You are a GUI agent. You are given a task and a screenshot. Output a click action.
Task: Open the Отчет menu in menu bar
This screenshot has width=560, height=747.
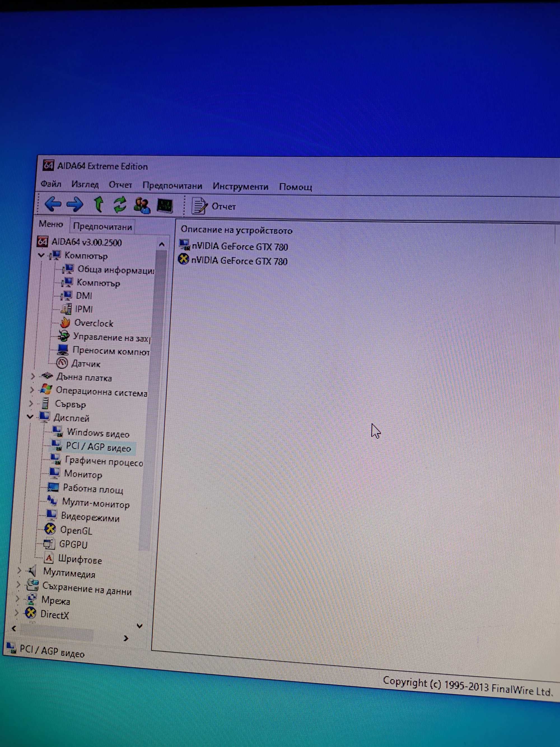(x=120, y=185)
